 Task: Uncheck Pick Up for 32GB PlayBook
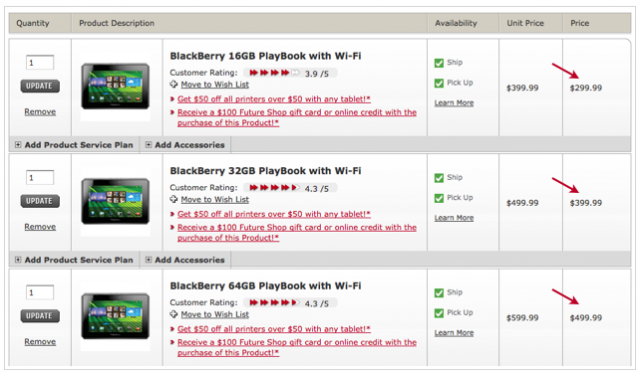pos(439,198)
